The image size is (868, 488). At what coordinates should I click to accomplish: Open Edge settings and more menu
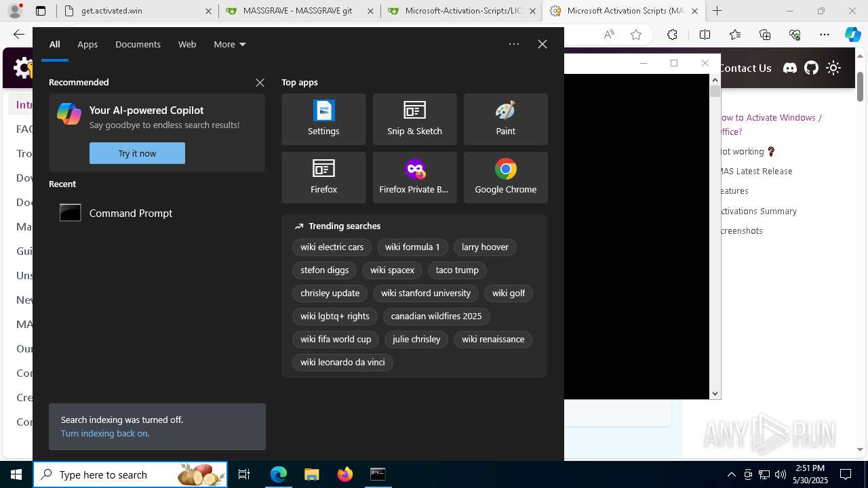coord(825,35)
